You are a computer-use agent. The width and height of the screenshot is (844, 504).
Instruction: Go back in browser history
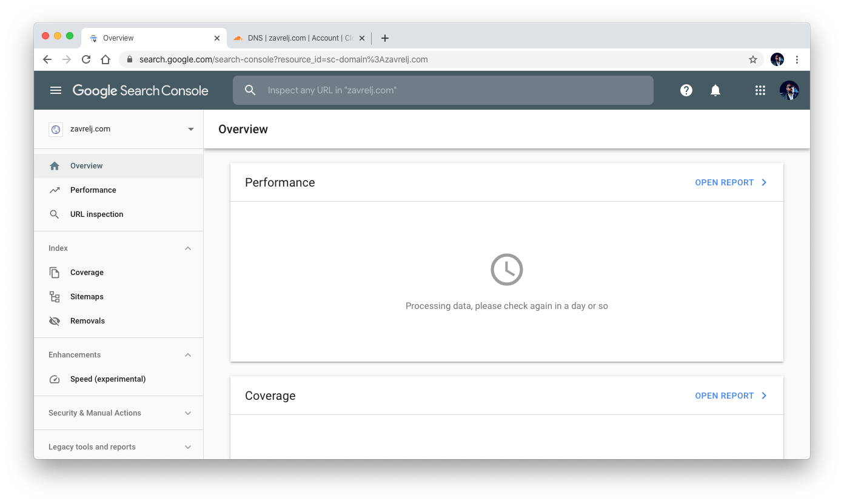coord(47,59)
